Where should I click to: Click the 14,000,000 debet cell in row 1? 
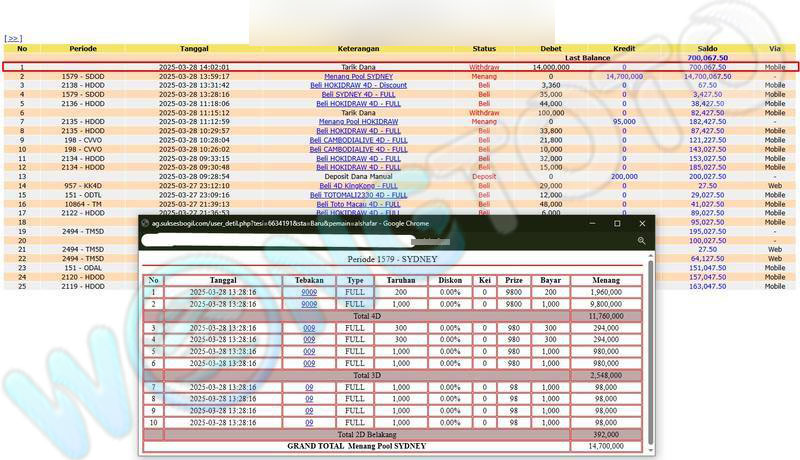[551, 67]
